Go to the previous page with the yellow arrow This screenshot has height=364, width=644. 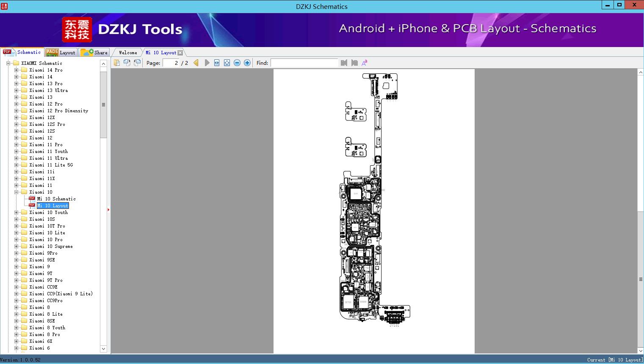click(x=196, y=63)
